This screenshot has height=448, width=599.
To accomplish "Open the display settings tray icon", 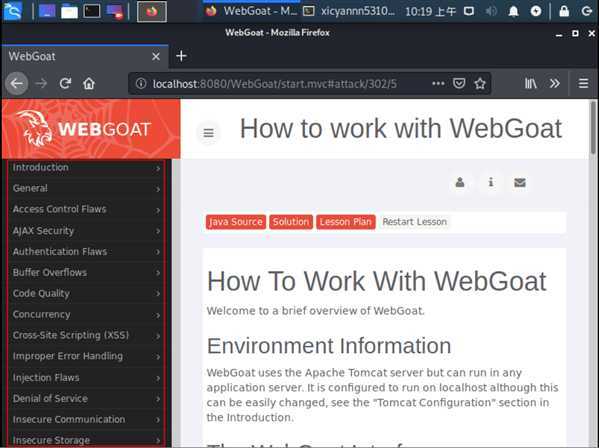I will 469,11.
